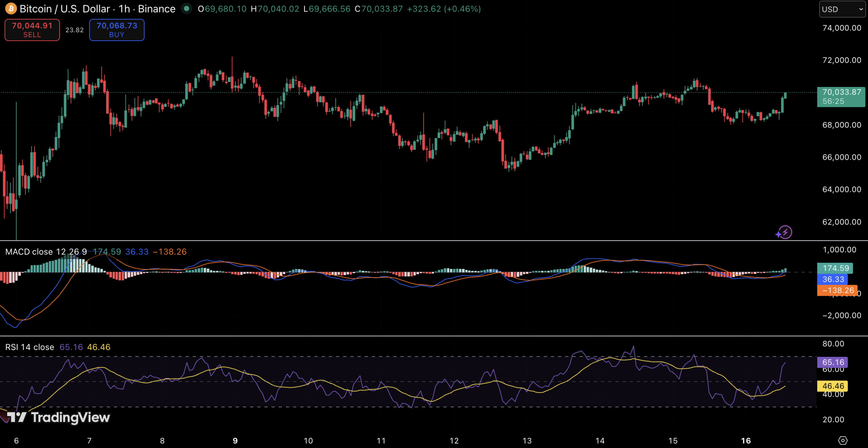The width and height of the screenshot is (868, 448).
Task: Click the TradingView logo watermark
Action: pyautogui.click(x=58, y=417)
